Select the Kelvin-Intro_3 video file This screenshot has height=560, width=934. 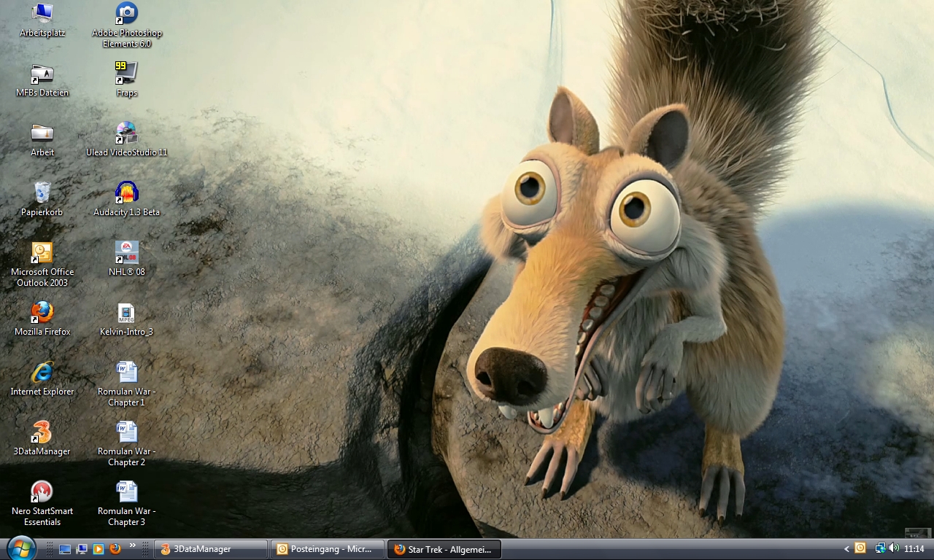[x=126, y=313]
